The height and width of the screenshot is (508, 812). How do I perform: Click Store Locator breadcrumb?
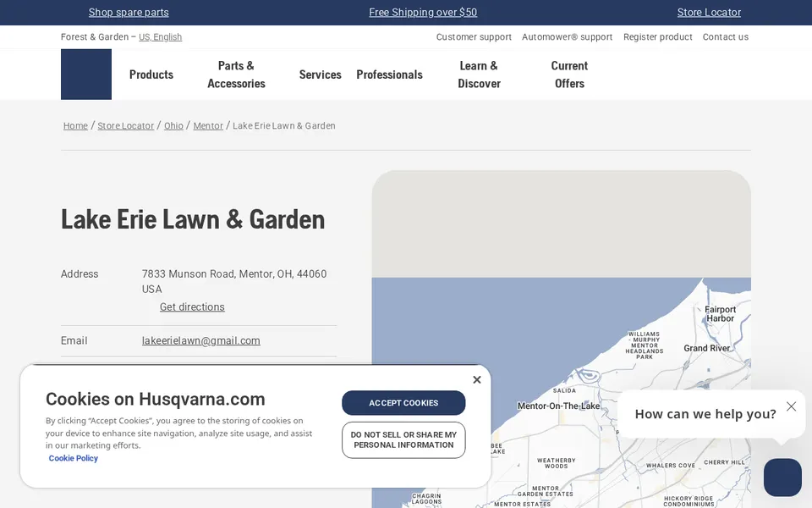pyautogui.click(x=126, y=126)
